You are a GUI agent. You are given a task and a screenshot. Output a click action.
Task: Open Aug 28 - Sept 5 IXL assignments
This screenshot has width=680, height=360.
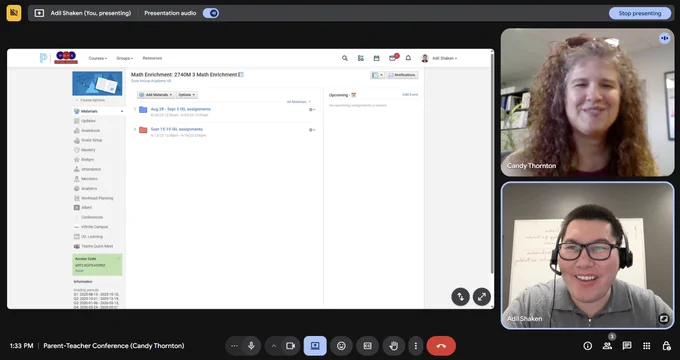coord(180,109)
